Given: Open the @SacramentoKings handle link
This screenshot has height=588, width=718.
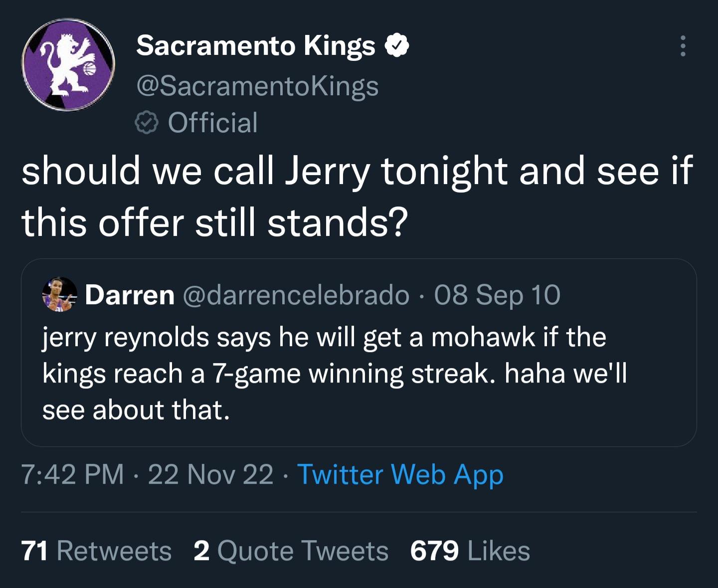Looking at the screenshot, I should [257, 86].
